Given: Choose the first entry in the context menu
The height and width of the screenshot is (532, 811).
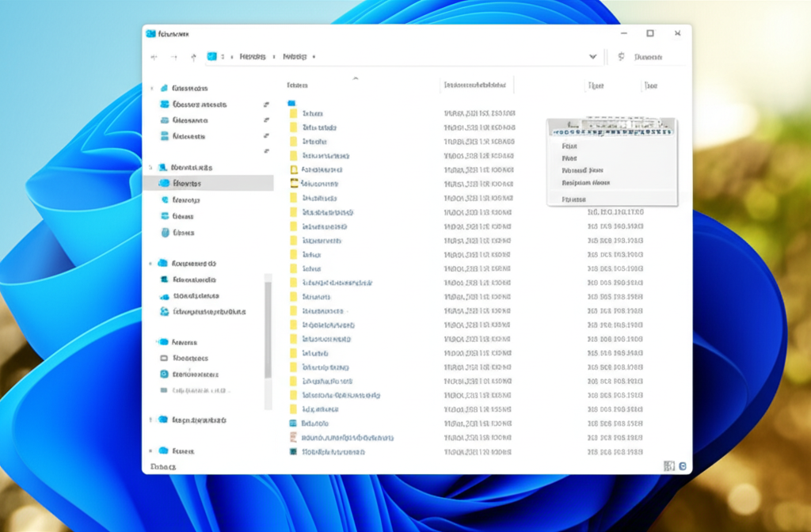Looking at the screenshot, I should click(569, 146).
